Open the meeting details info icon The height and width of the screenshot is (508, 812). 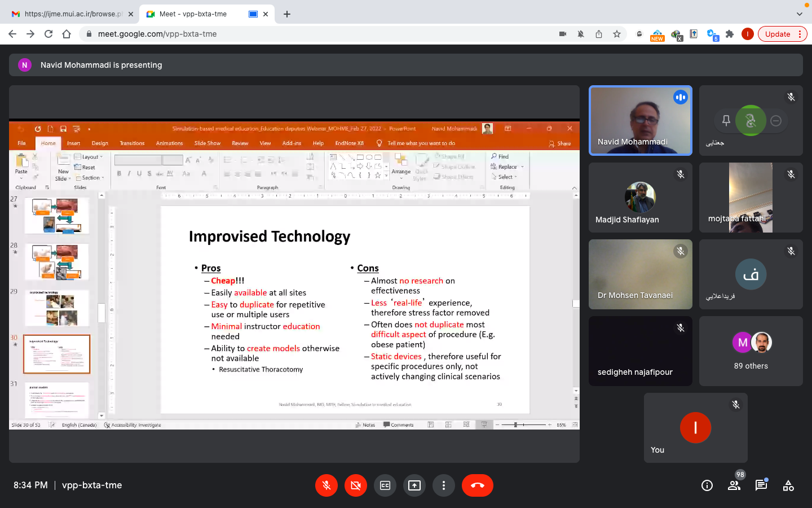pyautogui.click(x=707, y=485)
